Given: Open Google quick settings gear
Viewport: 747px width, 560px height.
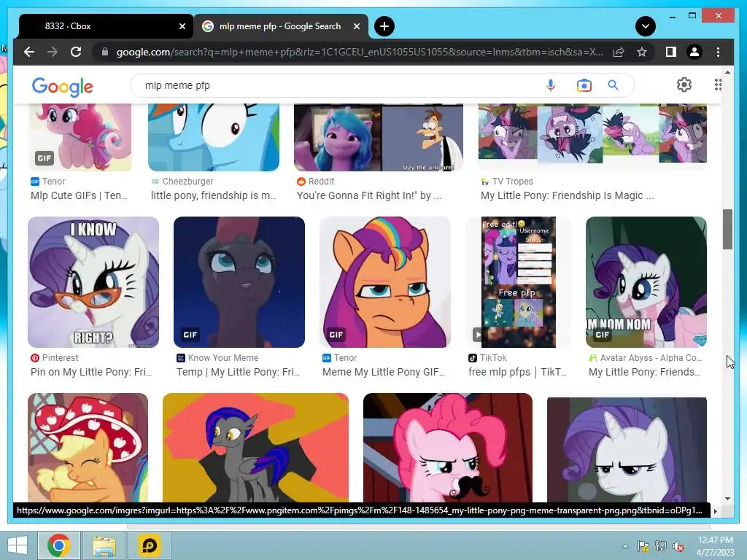Looking at the screenshot, I should pos(684,85).
